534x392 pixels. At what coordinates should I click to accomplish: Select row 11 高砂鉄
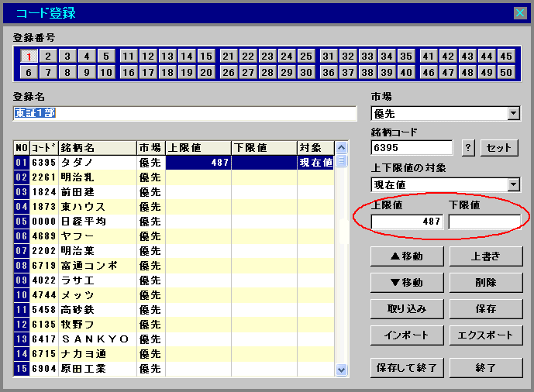pyautogui.click(x=174, y=310)
